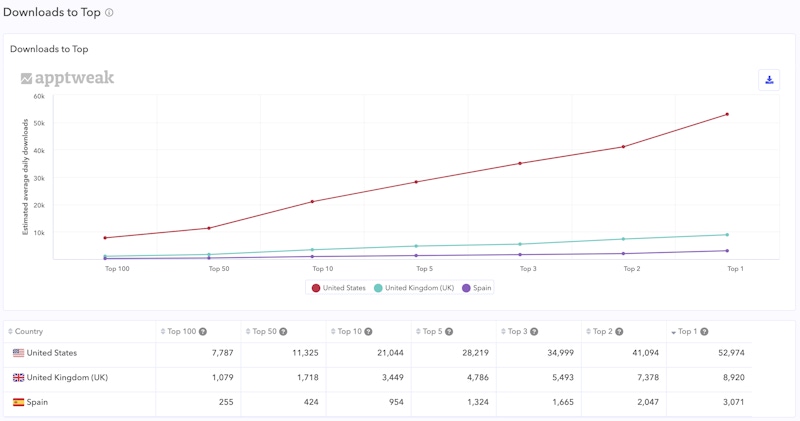Viewport: 800px width, 421px height.
Task: Sort table by Country column
Action: pos(28,332)
